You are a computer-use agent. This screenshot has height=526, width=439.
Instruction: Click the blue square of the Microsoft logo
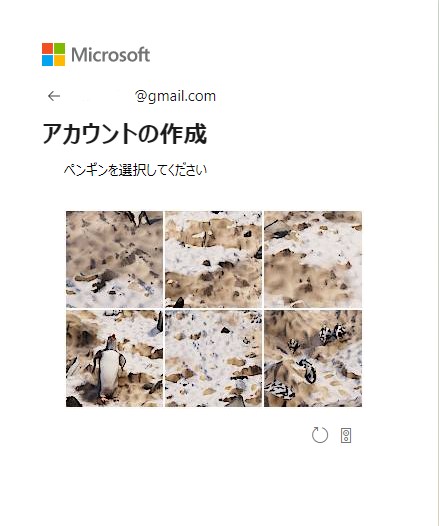[47, 60]
